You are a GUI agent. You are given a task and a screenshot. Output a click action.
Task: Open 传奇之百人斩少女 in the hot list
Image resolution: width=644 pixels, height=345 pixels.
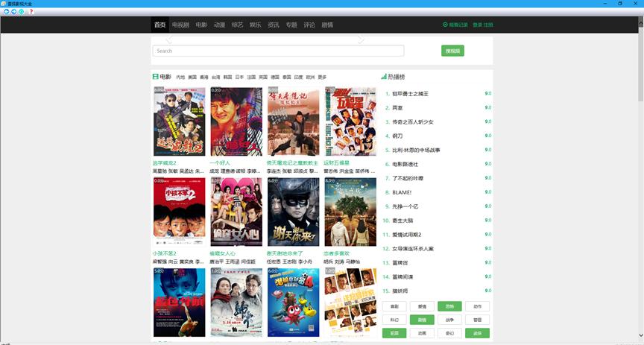pyautogui.click(x=413, y=121)
